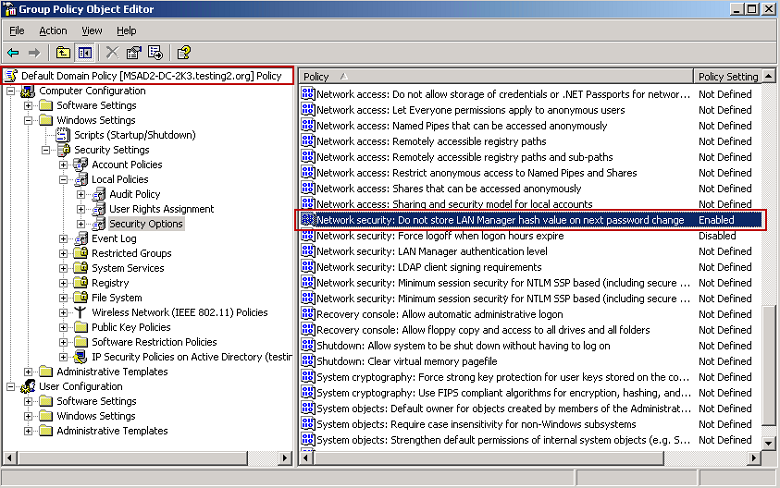Click the Properties toolbar icon
The height and width of the screenshot is (488, 780).
[134, 52]
